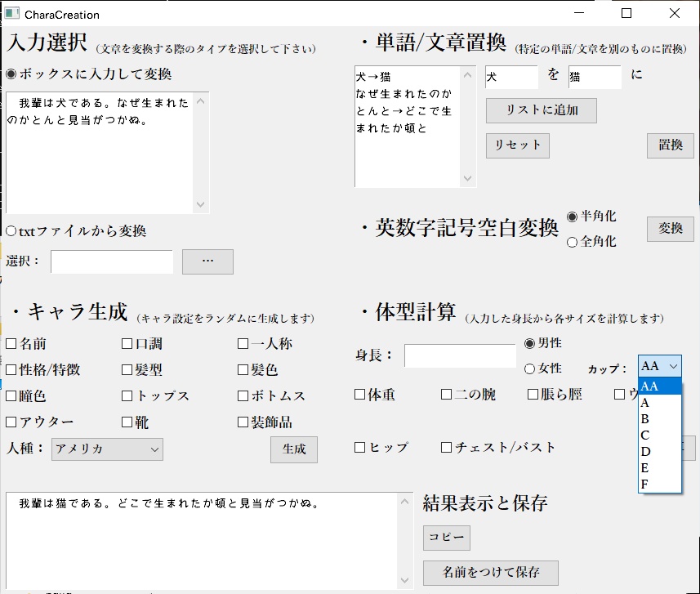Open file browser with ... button
Viewport: 700px width, 594px height.
coord(207,261)
